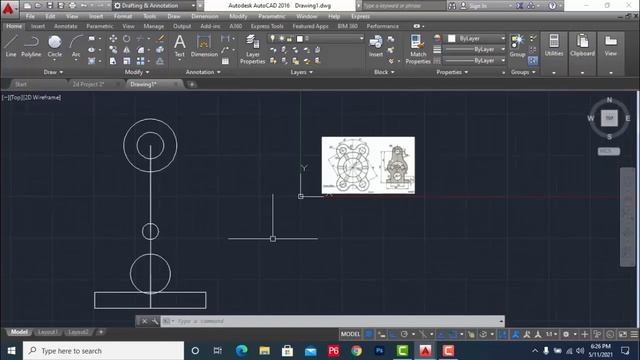The image size is (640, 360).
Task: Click the Rotate tool in Modify panel
Action: point(127,38)
